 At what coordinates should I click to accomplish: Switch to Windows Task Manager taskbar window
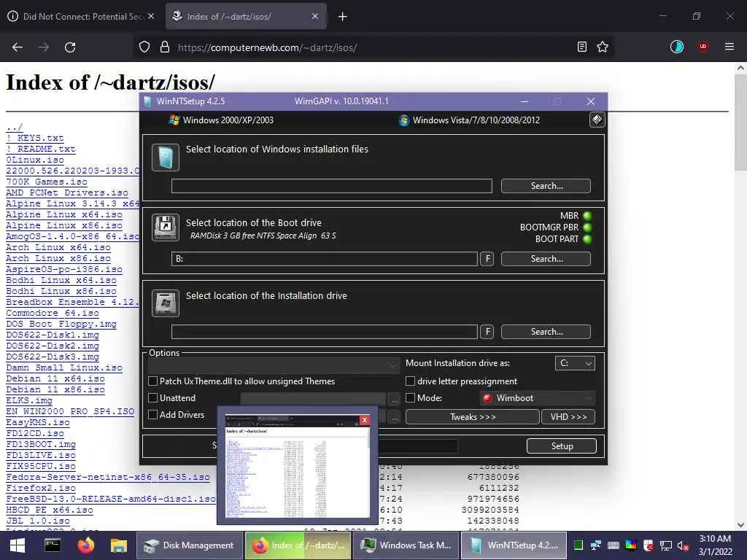(406, 545)
